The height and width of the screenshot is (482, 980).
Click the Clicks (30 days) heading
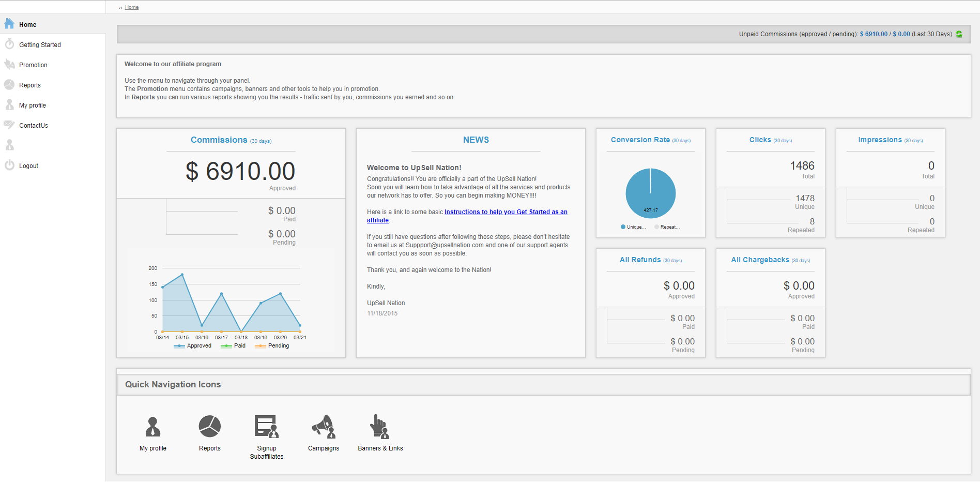coord(771,140)
